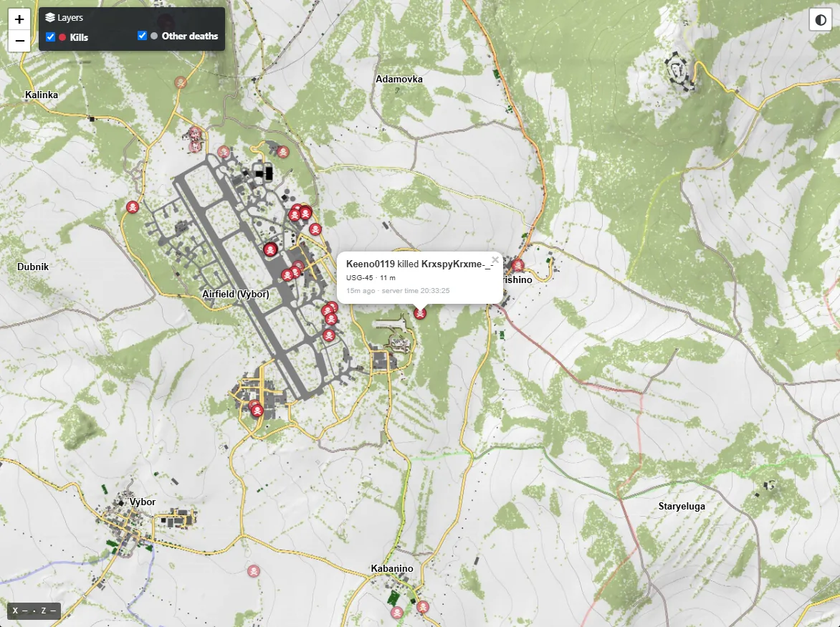840x627 pixels.
Task: Select dark red kill marker on taxiway
Action: 270,249
